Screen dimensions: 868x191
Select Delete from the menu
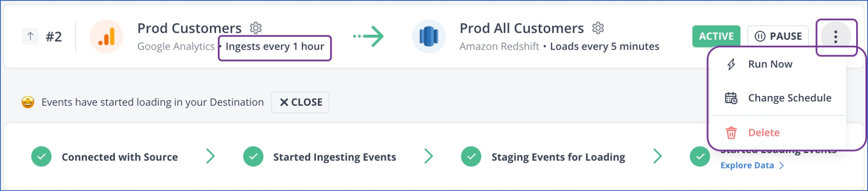pos(763,132)
